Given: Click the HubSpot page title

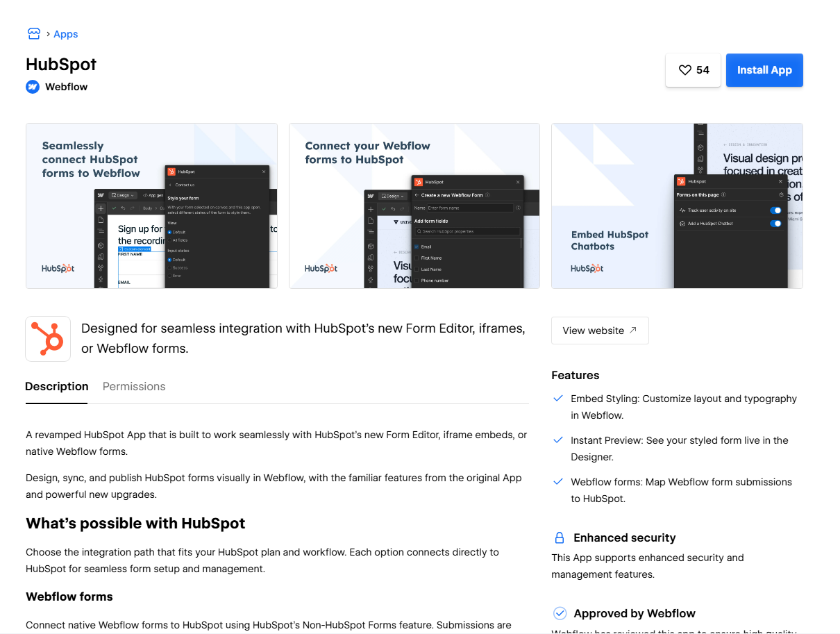Looking at the screenshot, I should click(x=61, y=65).
